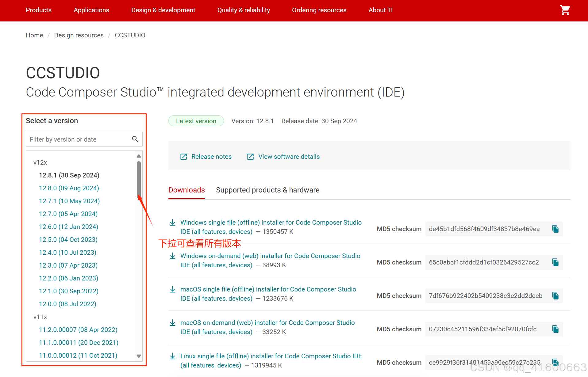
Task: Select version 12.7.1 (10 May 2024)
Action: click(x=69, y=201)
